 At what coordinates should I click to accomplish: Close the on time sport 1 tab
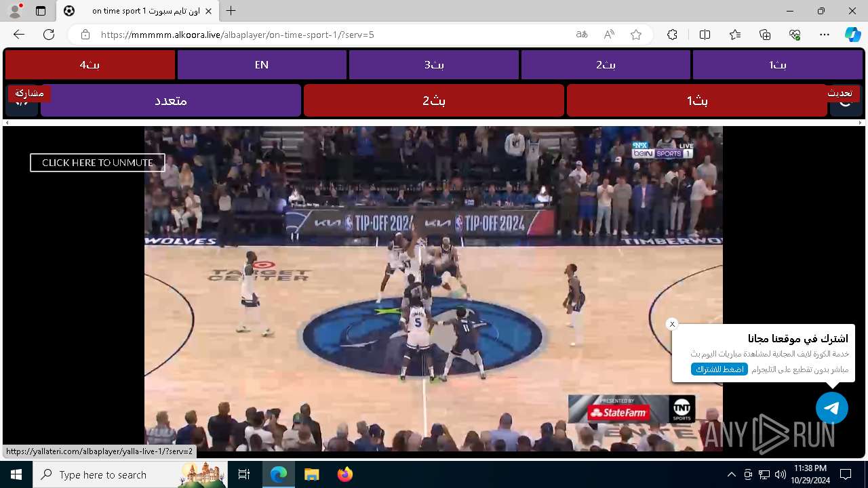pyautogui.click(x=209, y=11)
